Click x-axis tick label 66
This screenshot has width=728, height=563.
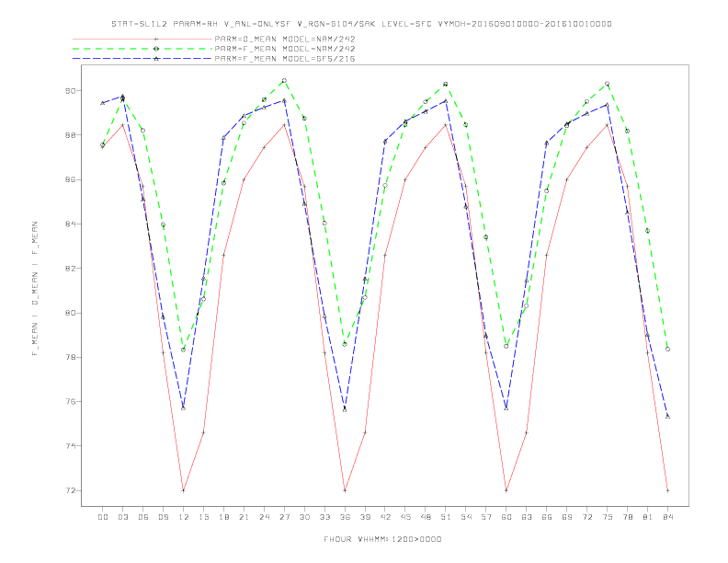pyautogui.click(x=547, y=517)
